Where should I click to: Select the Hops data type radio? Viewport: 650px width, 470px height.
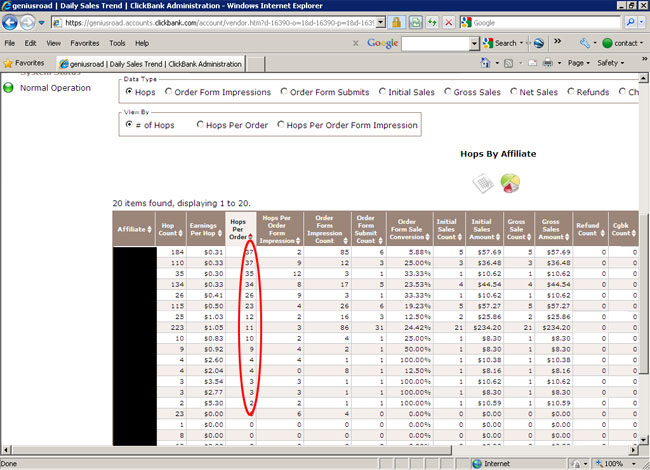[129, 92]
